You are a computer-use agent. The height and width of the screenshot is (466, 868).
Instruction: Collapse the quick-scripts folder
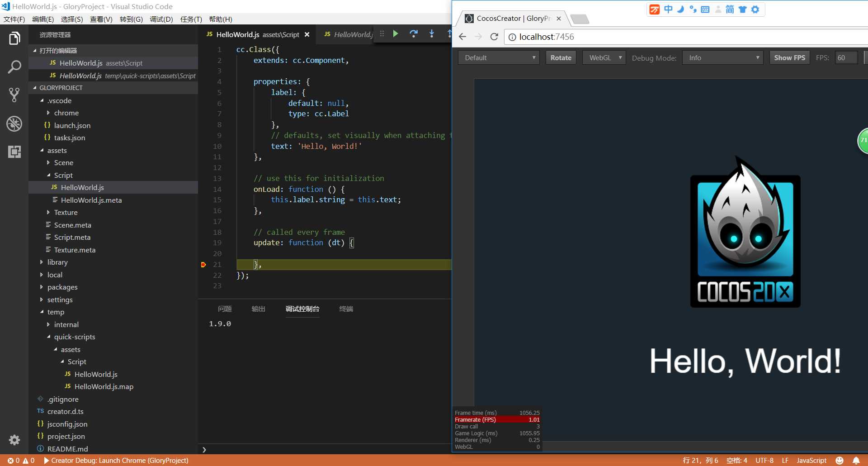coord(75,337)
